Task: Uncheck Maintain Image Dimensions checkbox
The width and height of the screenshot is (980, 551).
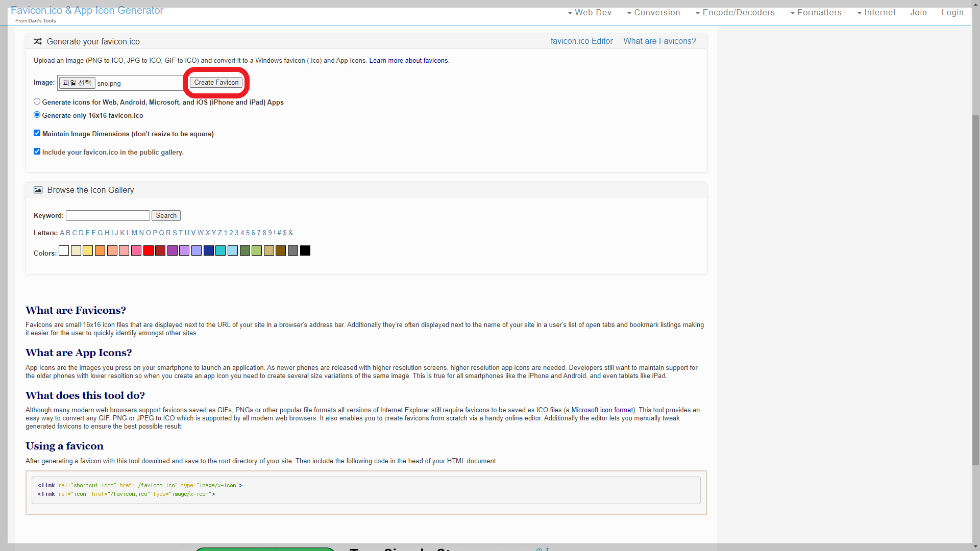Action: (x=37, y=133)
